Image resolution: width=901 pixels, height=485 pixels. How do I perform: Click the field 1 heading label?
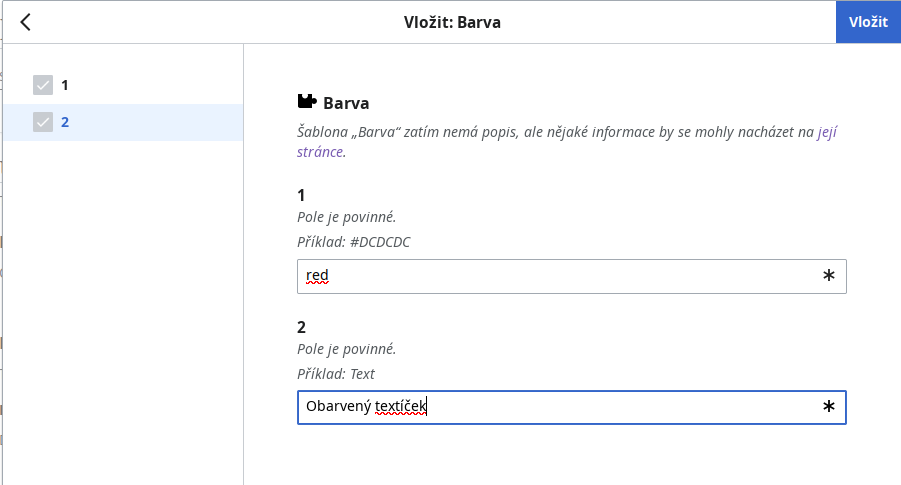coord(301,195)
